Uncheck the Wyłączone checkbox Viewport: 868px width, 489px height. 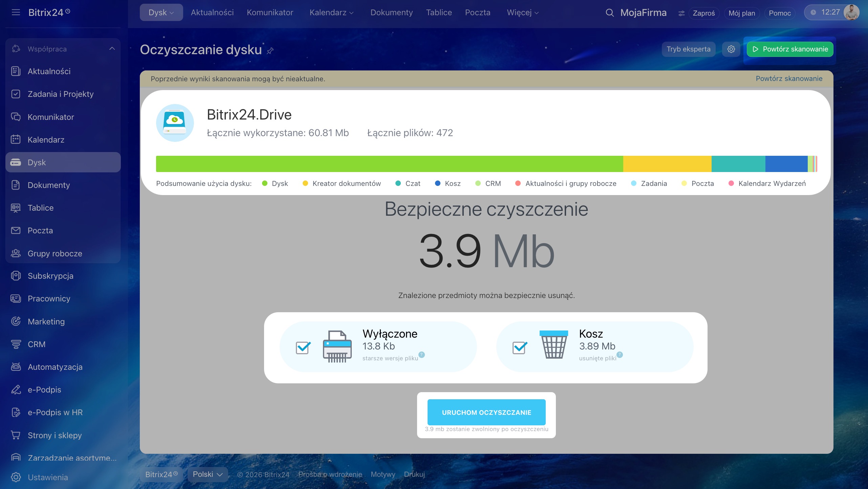point(303,347)
